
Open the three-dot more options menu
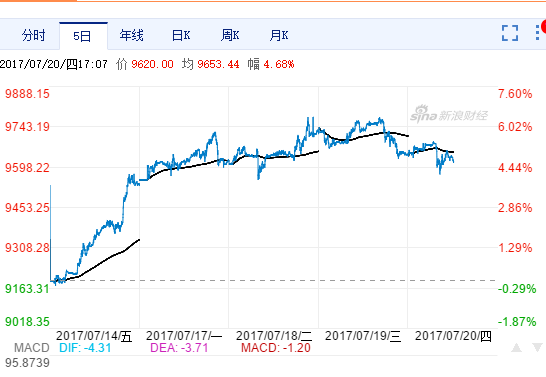click(538, 33)
